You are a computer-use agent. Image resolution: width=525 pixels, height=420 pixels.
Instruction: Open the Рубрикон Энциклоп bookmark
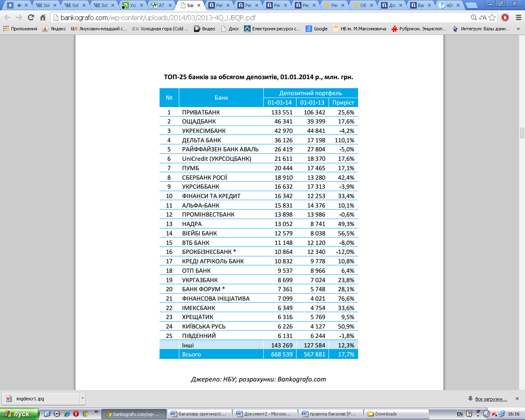(x=419, y=29)
